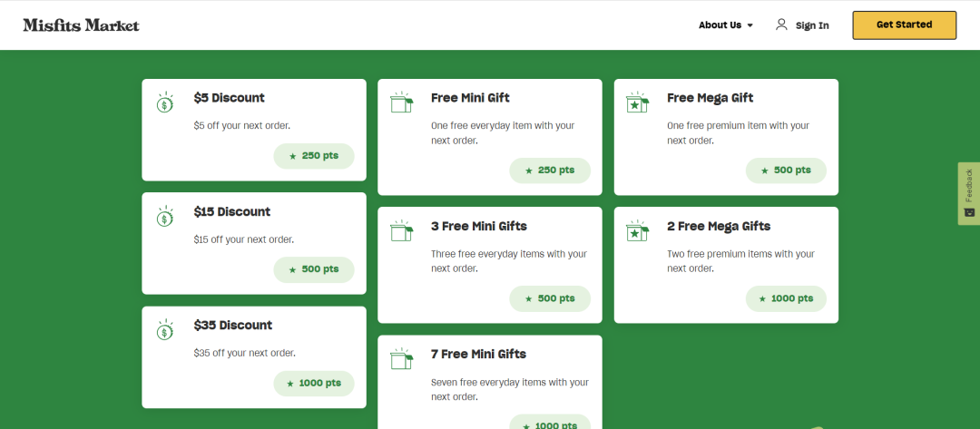Click the smiley icon on Feedback tab
Viewport: 980px width, 429px height.
(969, 212)
